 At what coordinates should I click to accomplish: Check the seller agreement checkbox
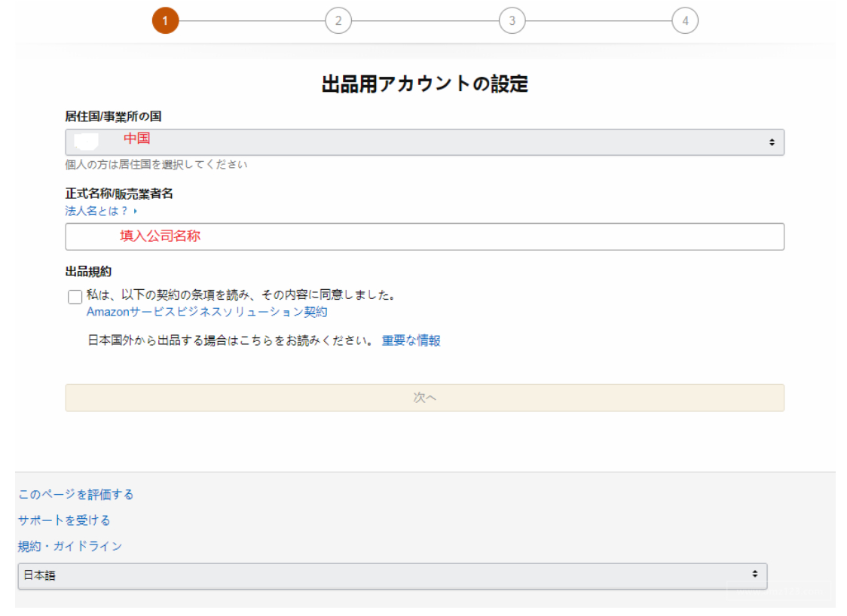[75, 297]
